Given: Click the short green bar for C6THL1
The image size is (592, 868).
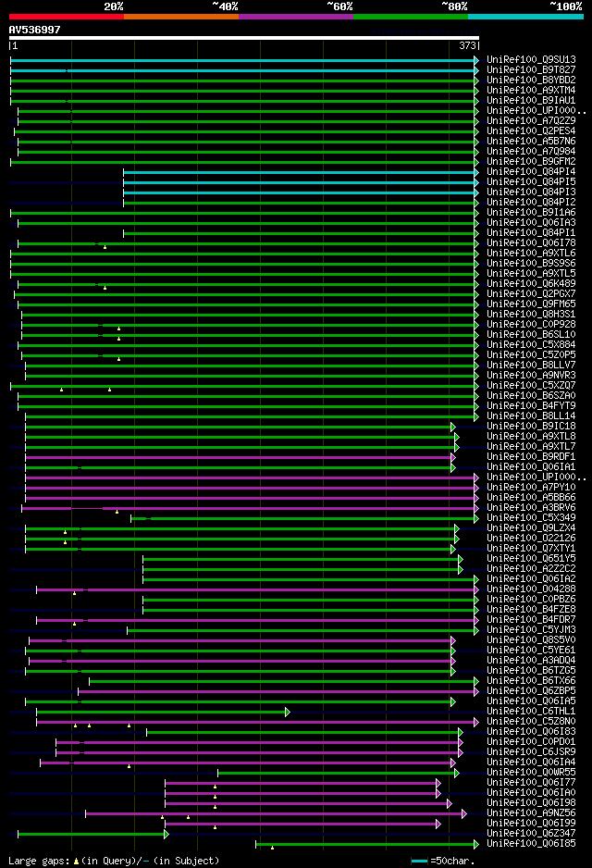Looking at the screenshot, I should [x=162, y=712].
